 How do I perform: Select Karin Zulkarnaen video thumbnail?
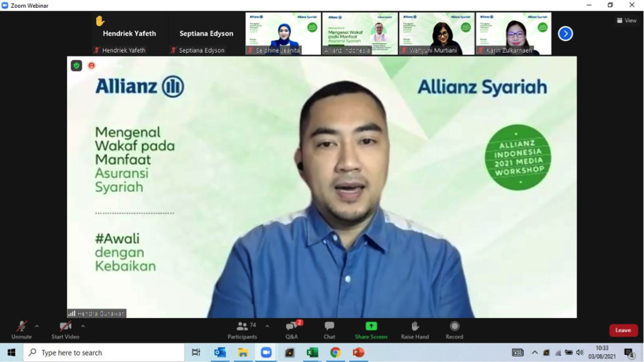point(513,34)
